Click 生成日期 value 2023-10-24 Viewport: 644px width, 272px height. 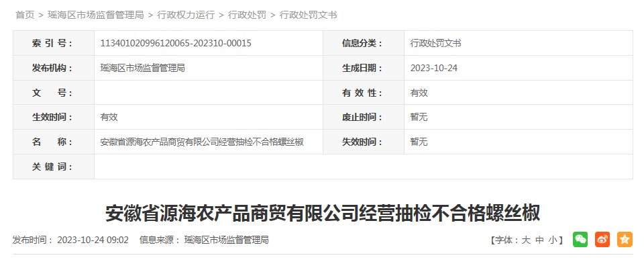point(434,68)
